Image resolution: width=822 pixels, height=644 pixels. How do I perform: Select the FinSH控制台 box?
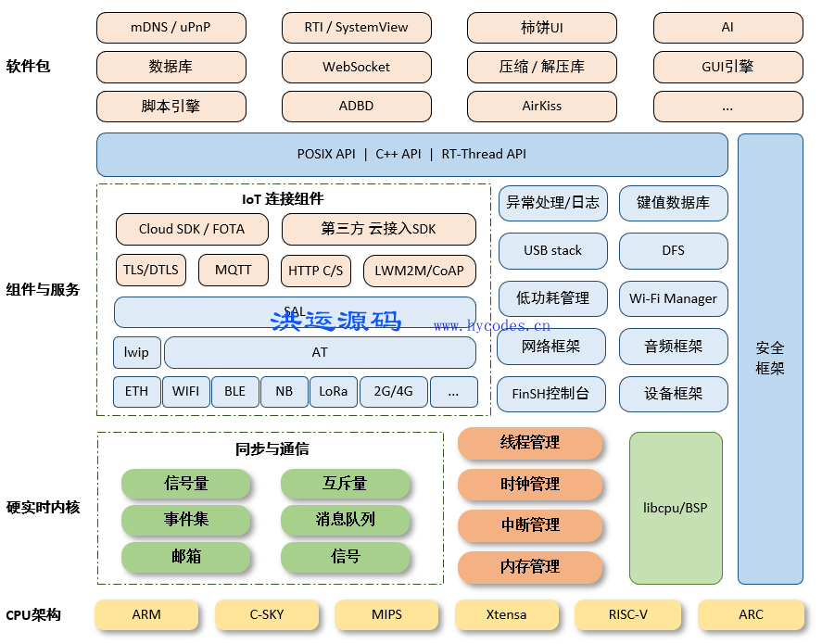point(551,394)
